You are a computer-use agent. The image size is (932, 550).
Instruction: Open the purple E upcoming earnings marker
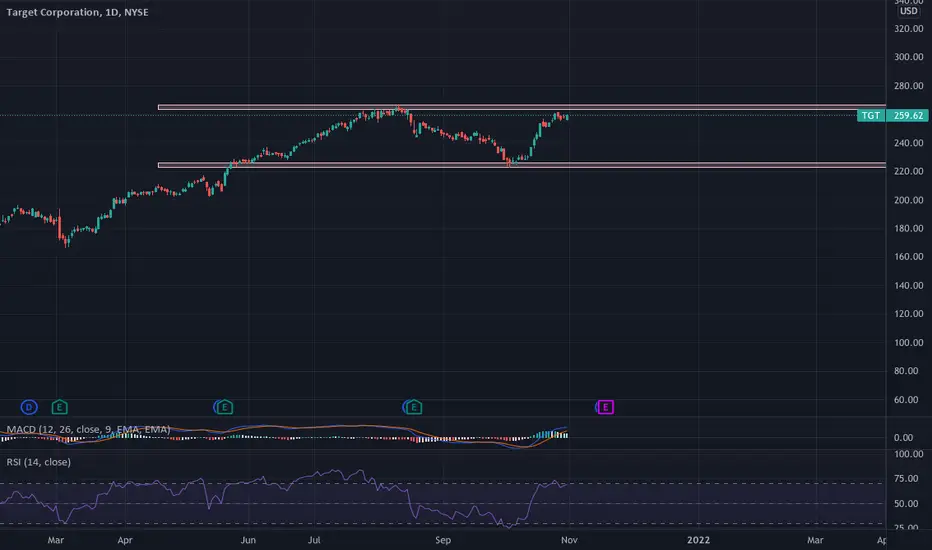point(604,407)
